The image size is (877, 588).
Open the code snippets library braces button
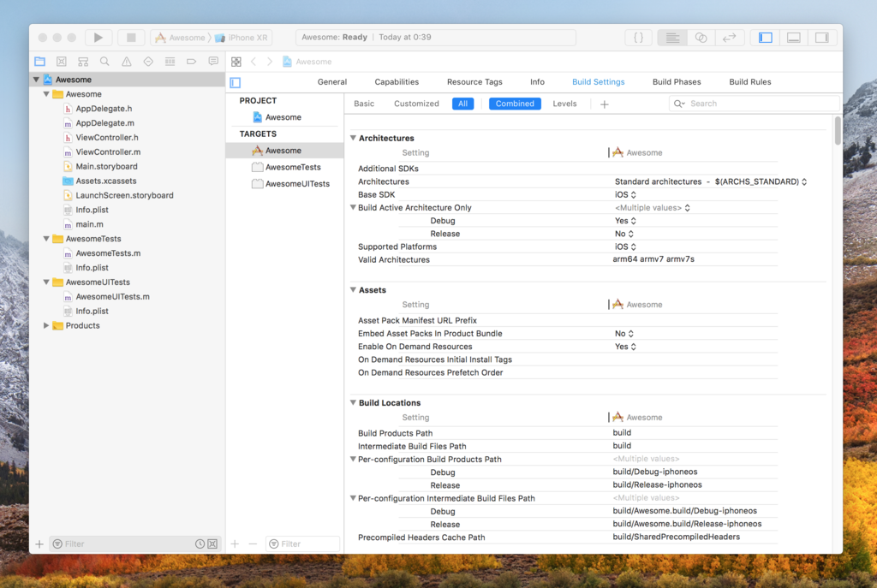click(x=638, y=38)
